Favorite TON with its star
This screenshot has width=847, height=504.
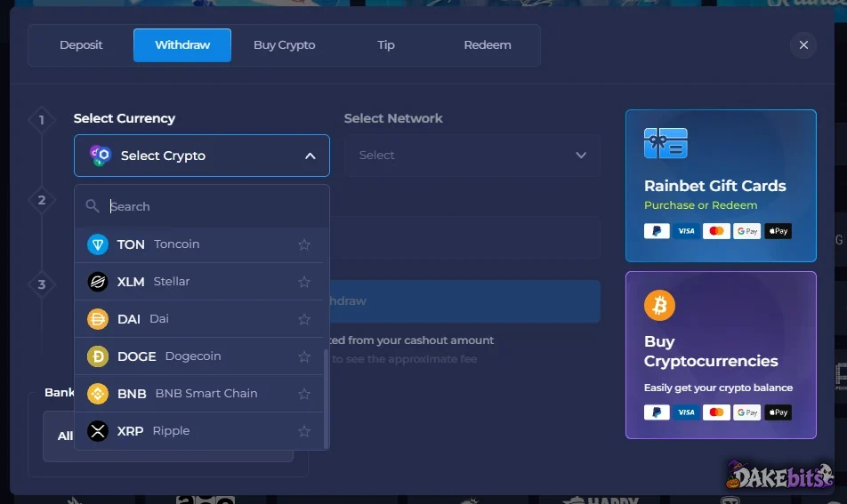pyautogui.click(x=304, y=244)
